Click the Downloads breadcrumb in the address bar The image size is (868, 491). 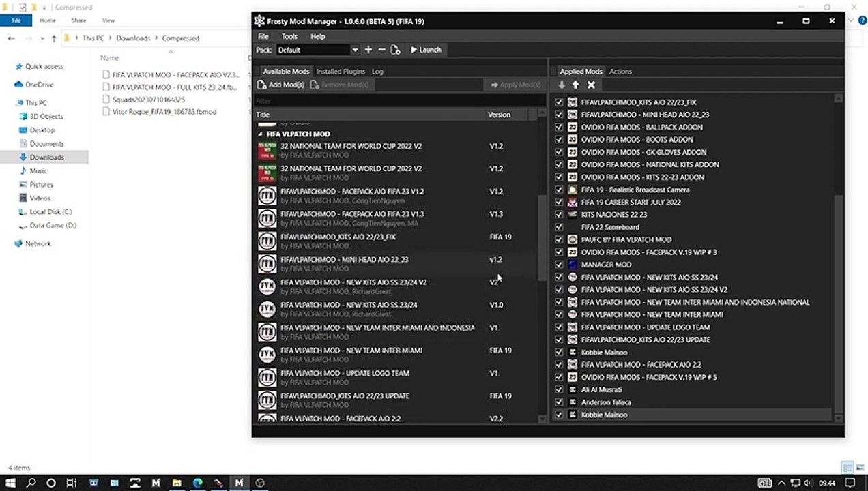(x=133, y=38)
